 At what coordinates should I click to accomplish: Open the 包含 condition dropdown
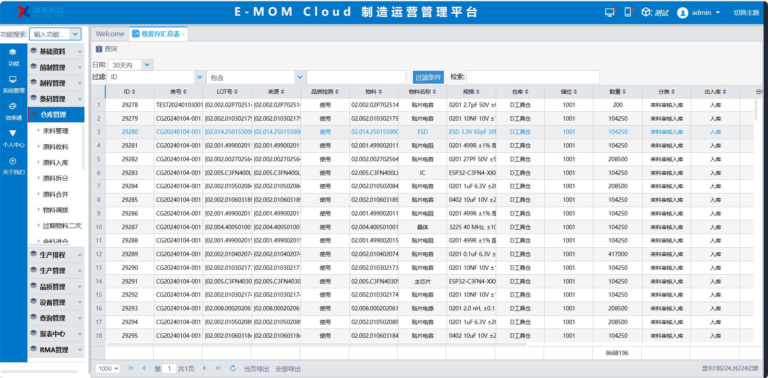click(x=300, y=77)
